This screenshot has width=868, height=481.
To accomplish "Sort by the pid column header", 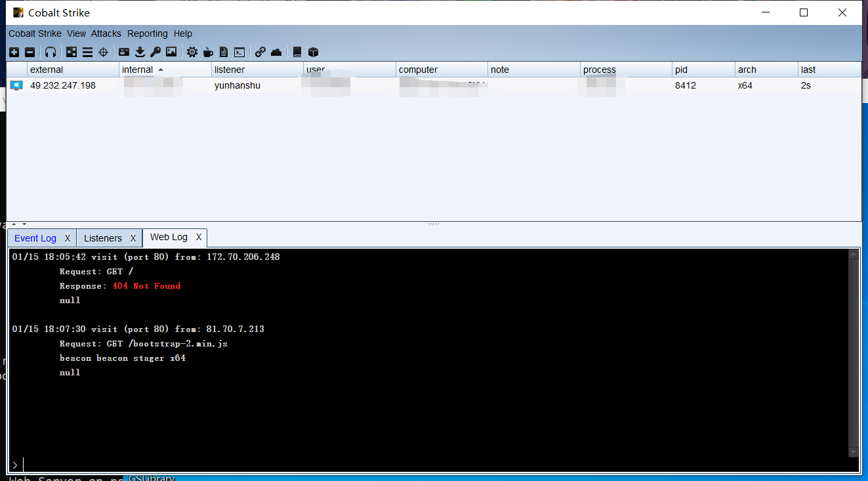I will (x=704, y=70).
